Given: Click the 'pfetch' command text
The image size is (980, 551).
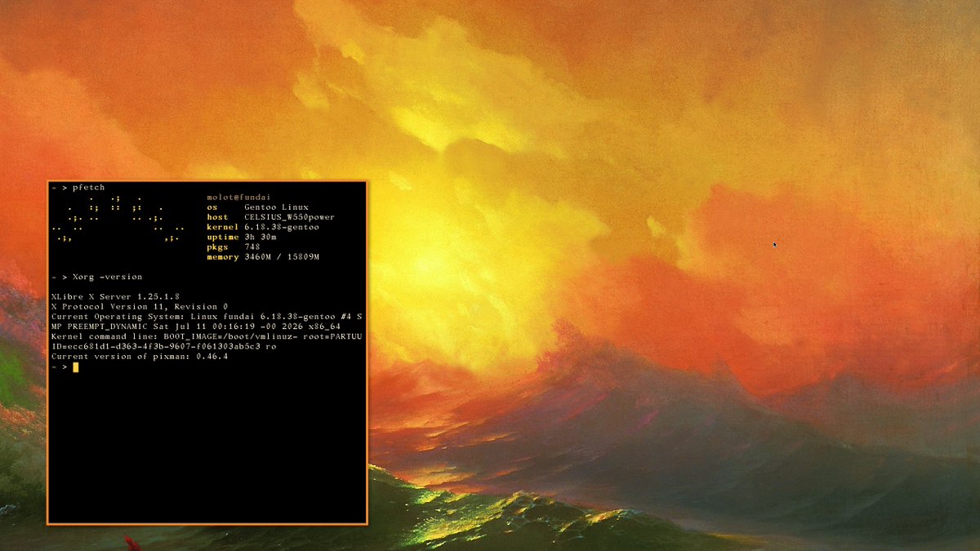Looking at the screenshot, I should point(88,187).
